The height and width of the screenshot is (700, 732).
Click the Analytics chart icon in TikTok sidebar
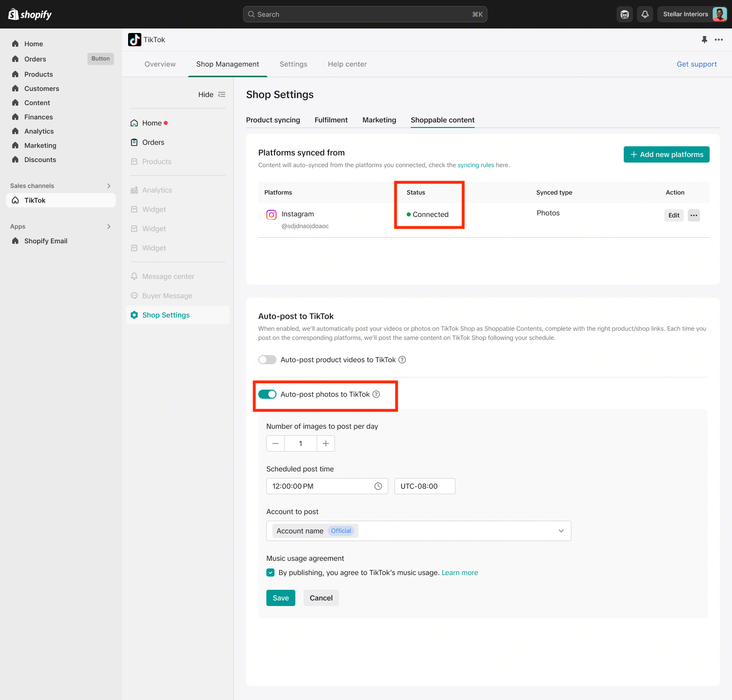pyautogui.click(x=134, y=190)
